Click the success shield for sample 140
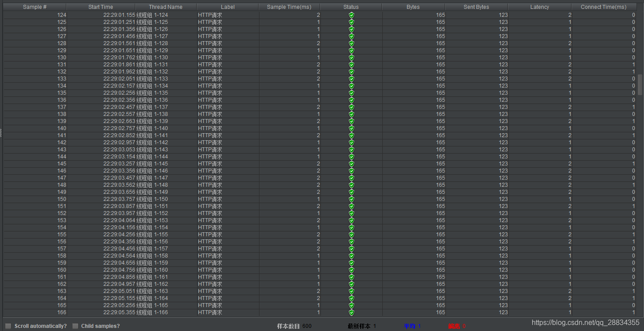This screenshot has width=644, height=331. tap(351, 128)
